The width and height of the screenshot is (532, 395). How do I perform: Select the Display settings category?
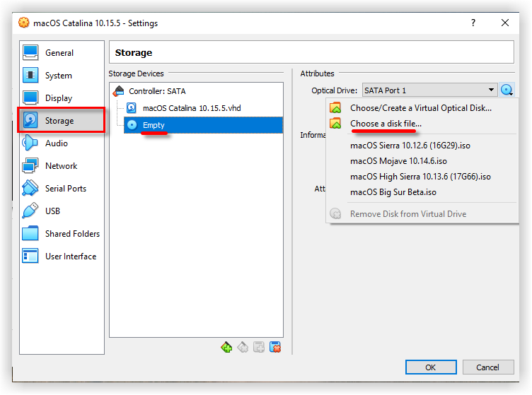[x=59, y=98]
